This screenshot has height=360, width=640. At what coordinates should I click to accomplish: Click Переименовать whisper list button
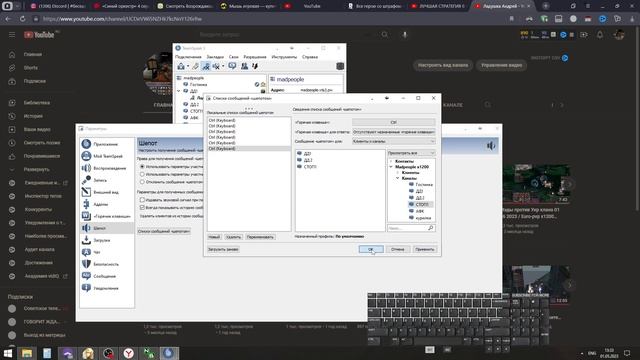click(x=260, y=237)
